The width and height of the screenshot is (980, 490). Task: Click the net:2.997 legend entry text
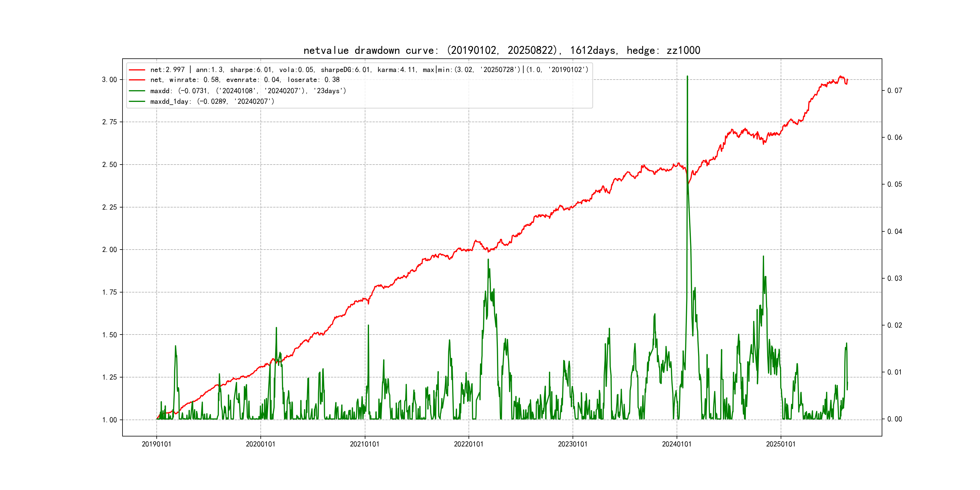coord(369,70)
